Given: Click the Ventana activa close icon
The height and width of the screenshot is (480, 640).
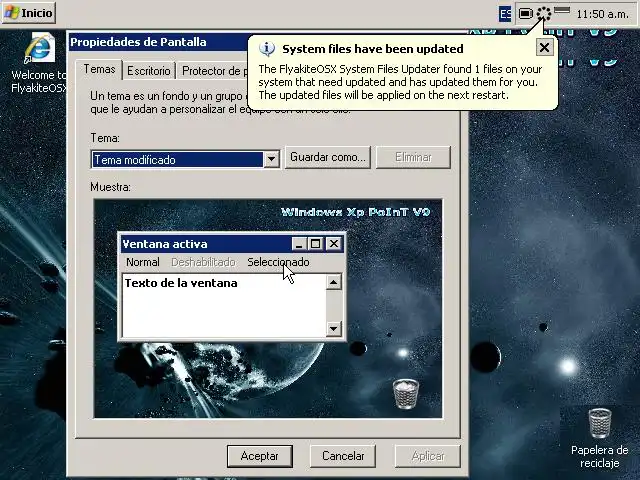Looking at the screenshot, I should [x=334, y=244].
